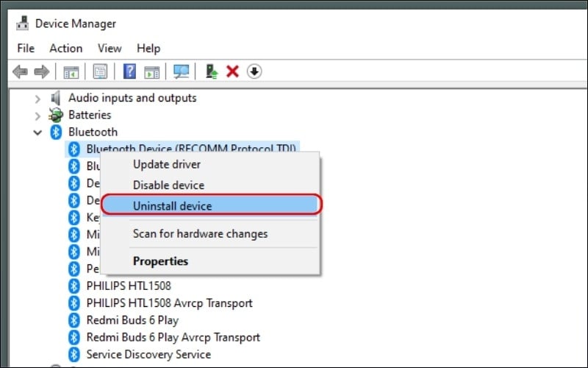Click icon beside Redmi Buds 6 Play Avrcp Transport
The width and height of the screenshot is (588, 368).
[x=74, y=337]
